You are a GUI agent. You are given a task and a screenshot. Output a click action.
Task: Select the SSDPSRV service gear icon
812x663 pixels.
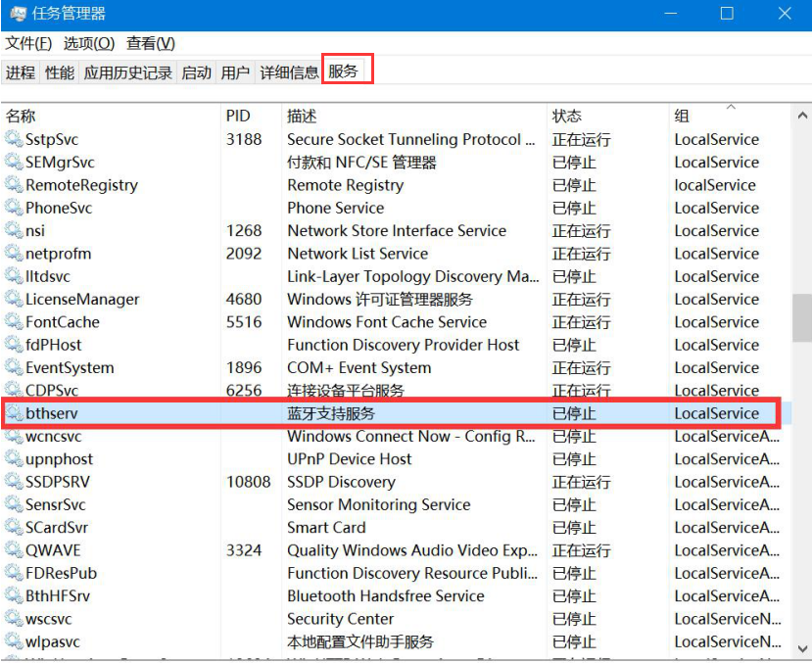pyautogui.click(x=12, y=482)
